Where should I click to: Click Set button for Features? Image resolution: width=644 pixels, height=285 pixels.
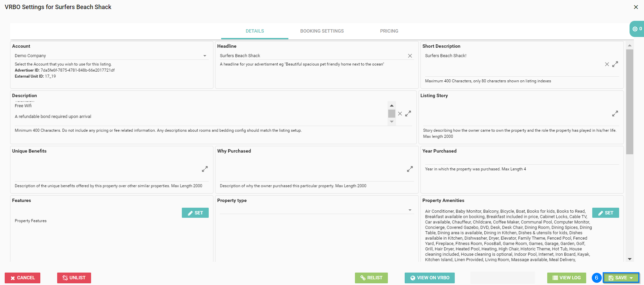[195, 213]
